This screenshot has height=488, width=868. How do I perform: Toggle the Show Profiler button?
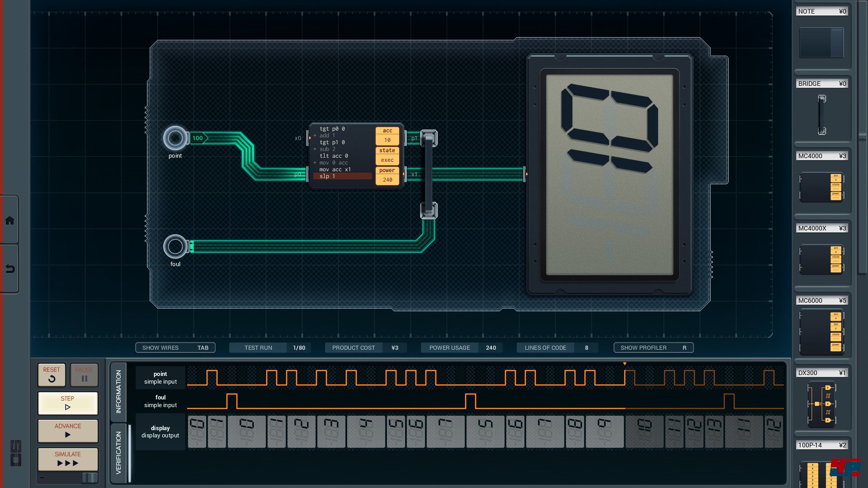tap(653, 347)
